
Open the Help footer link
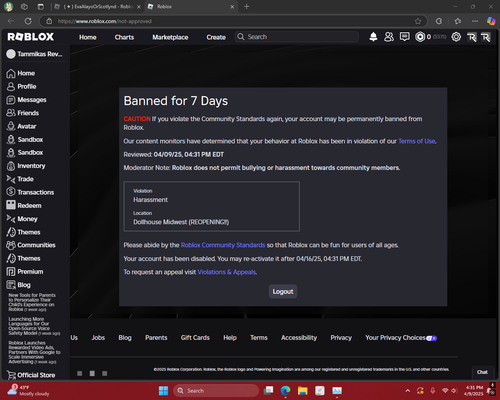(230, 338)
